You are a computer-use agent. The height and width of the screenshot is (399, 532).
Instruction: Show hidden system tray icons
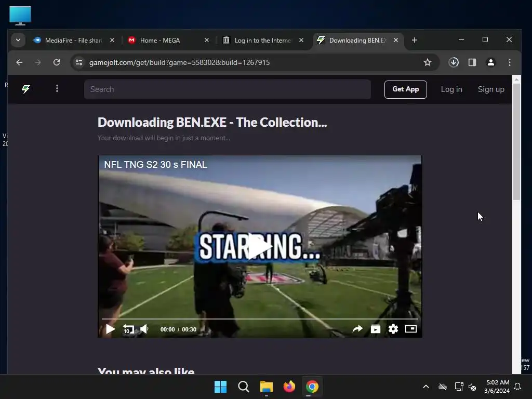(426, 387)
